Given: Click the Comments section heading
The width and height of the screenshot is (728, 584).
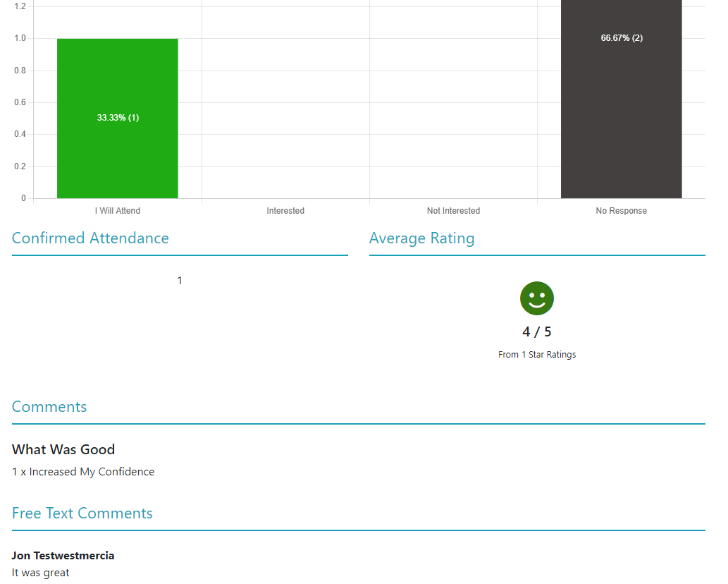Looking at the screenshot, I should (x=49, y=407).
